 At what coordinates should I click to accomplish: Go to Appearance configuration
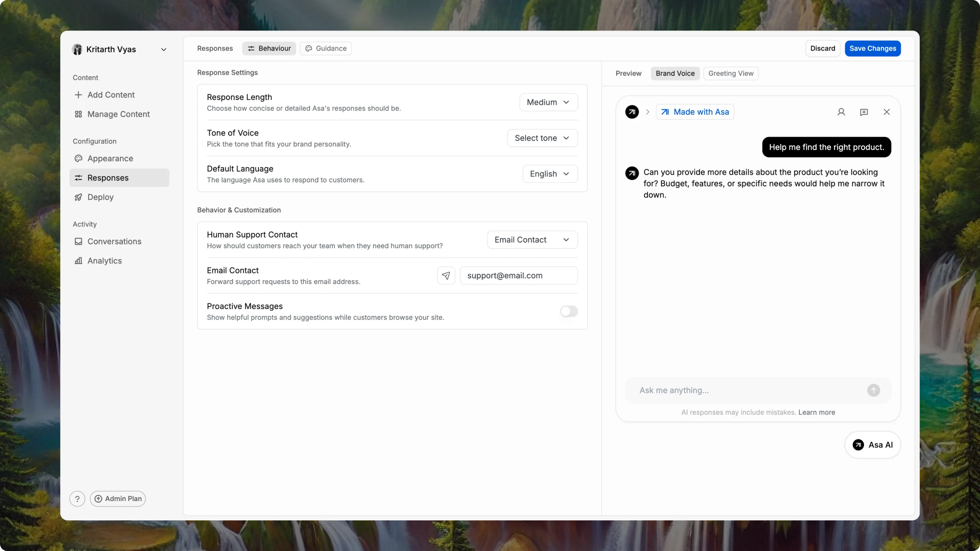[119, 158]
